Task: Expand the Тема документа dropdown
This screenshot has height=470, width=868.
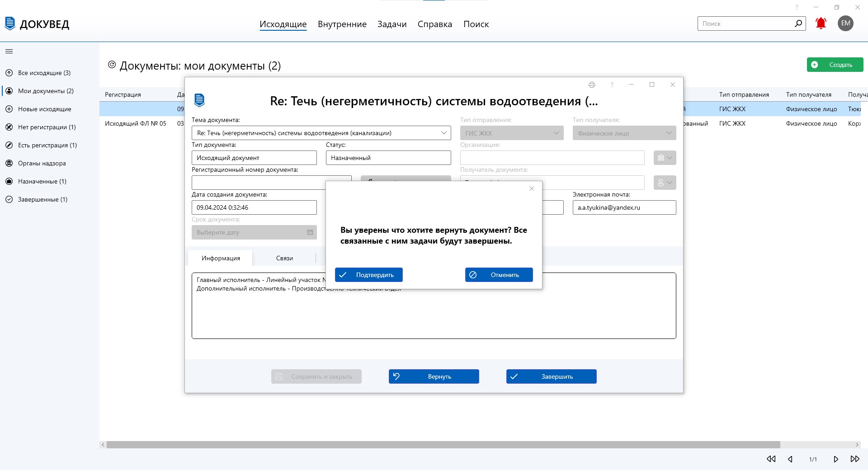Action: click(x=443, y=133)
